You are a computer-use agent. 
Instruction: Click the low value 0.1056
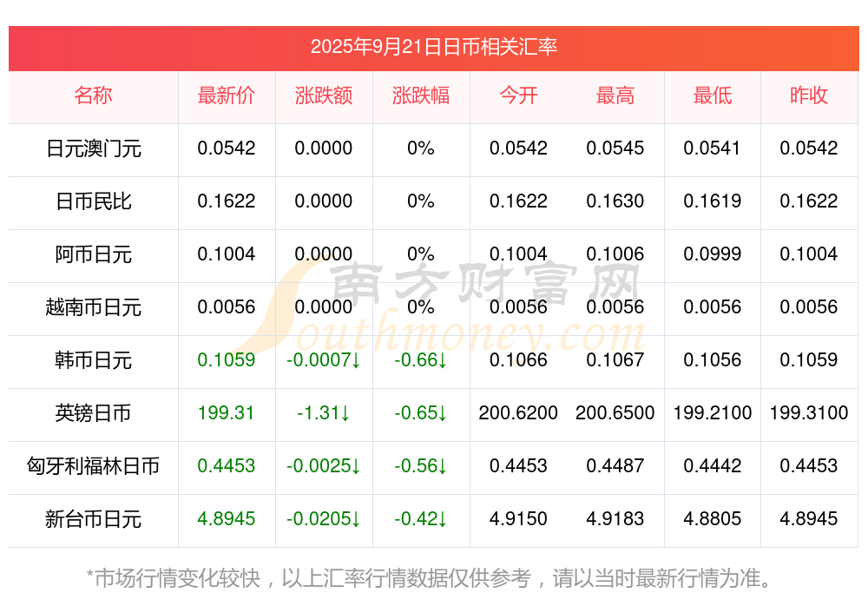pos(713,360)
